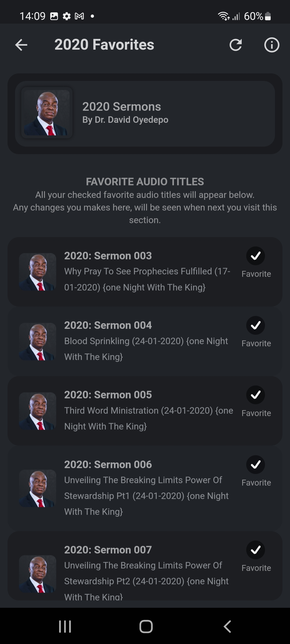Tap the 2020 Sermons album cover thumbnail
Screen dimensions: 290x644
point(47,113)
